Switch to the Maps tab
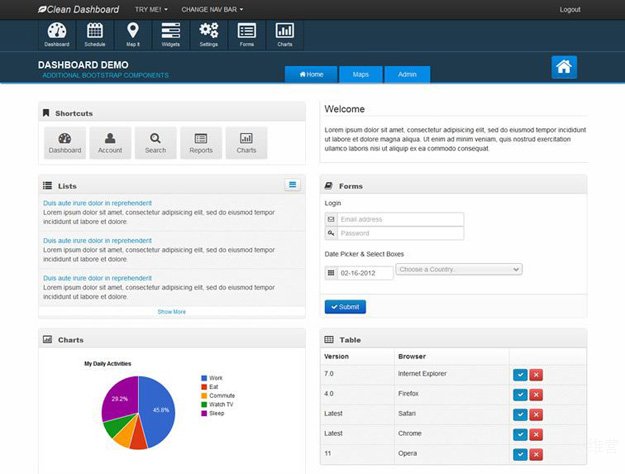This screenshot has height=474, width=625. (x=361, y=75)
